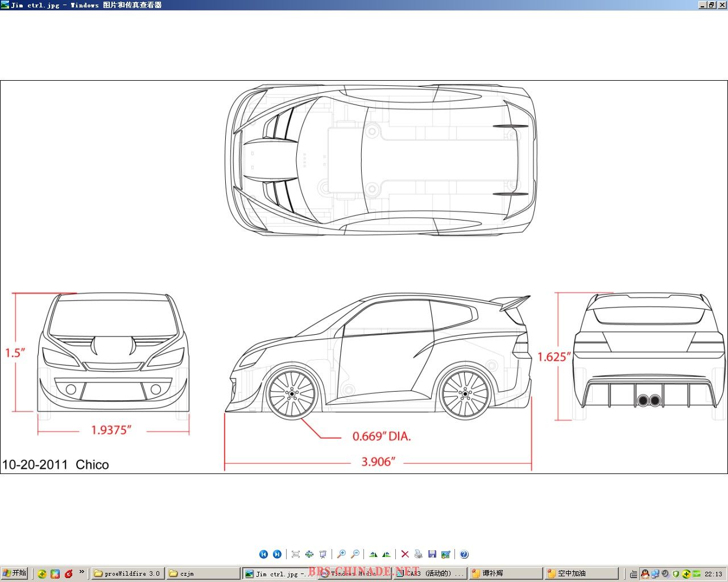Save a copy using floppy icon

point(432,554)
